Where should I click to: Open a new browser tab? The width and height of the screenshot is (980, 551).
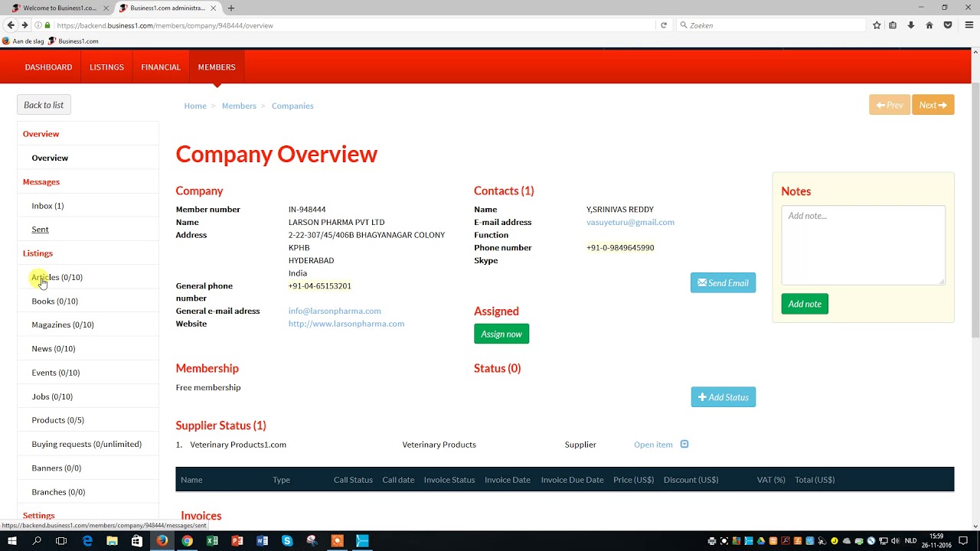[x=231, y=8]
